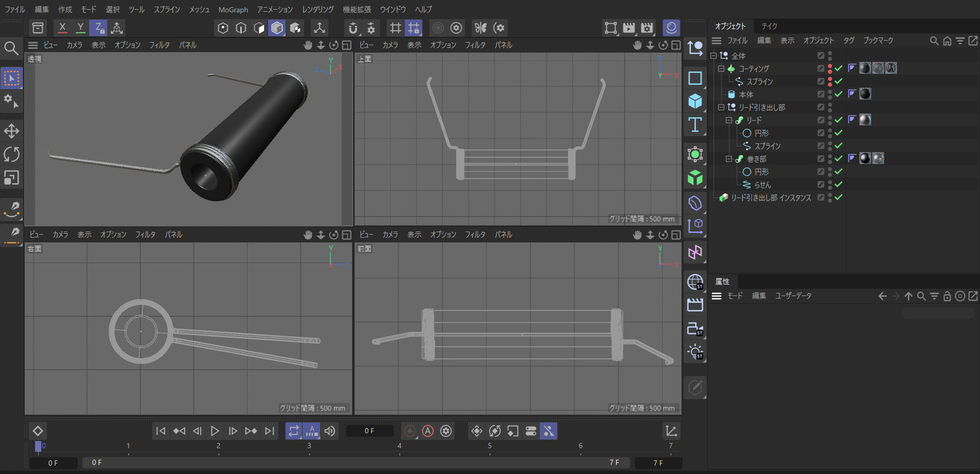Click the current frame field showing 0 F
Screen dimensions: 980x474
pos(369,431)
